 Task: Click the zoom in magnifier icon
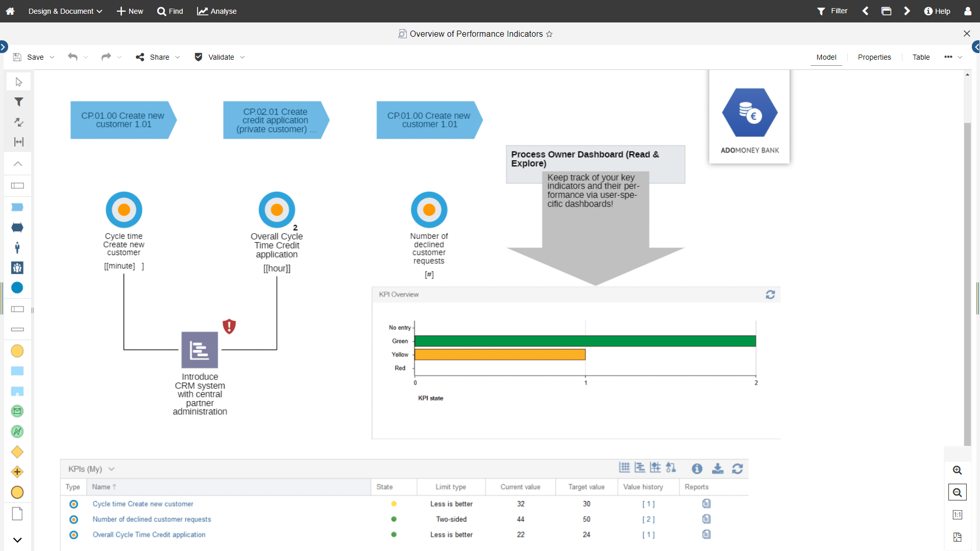958,470
